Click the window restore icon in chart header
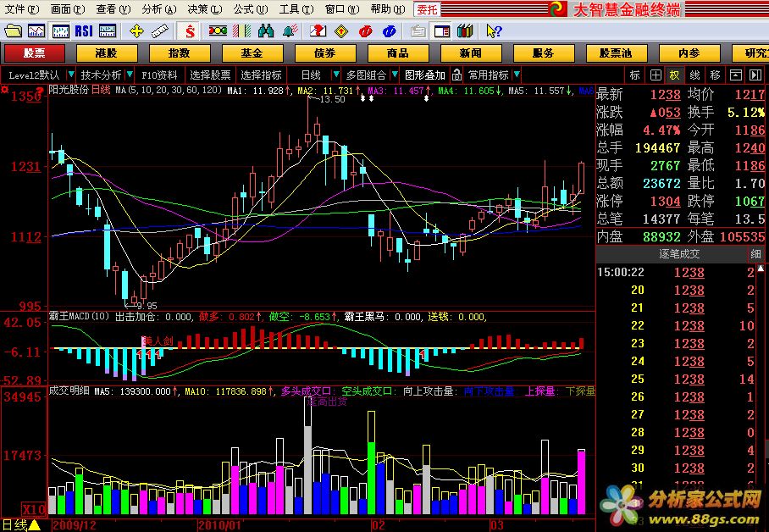Image resolution: width=769 pixels, height=532 pixels. click(736, 75)
